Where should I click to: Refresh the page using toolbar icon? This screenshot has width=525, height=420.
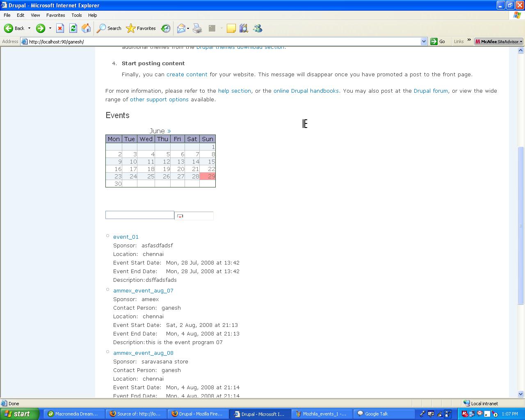(73, 28)
